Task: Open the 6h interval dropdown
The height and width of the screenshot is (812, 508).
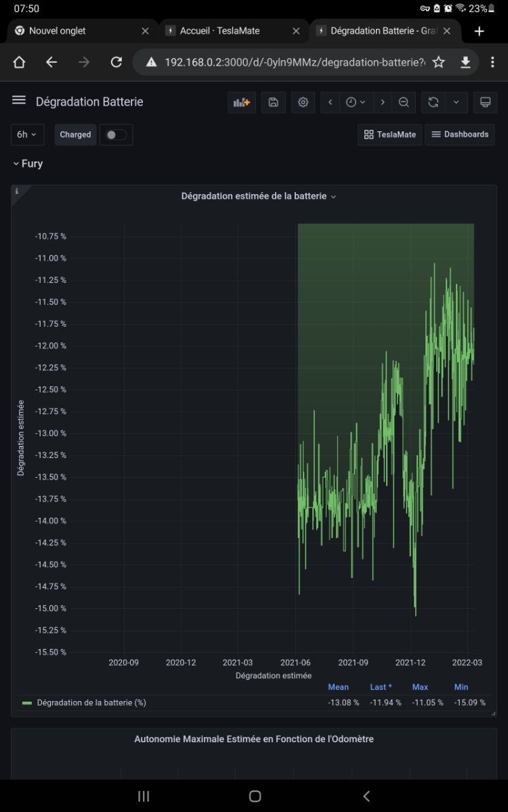Action: pos(27,135)
